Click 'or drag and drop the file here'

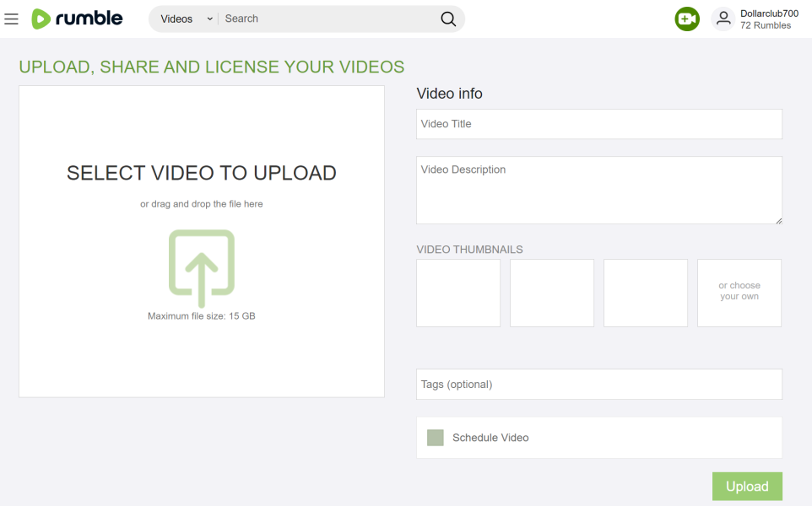tap(202, 204)
